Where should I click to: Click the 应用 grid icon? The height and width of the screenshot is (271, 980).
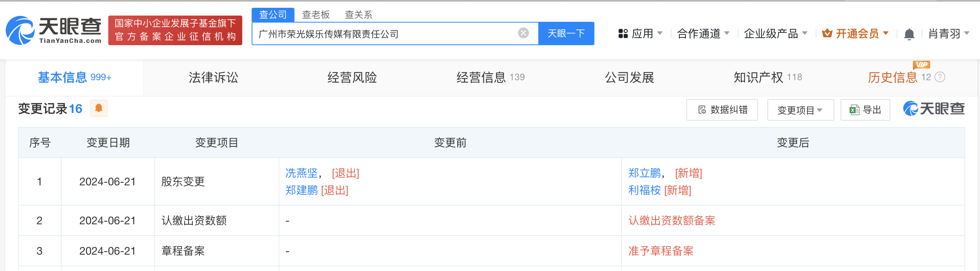point(623,34)
